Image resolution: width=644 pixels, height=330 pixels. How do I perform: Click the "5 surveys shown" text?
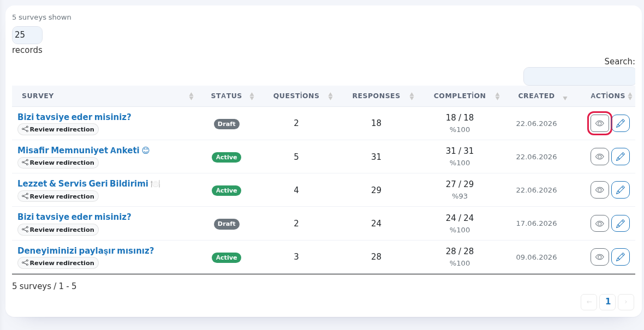[41, 17]
